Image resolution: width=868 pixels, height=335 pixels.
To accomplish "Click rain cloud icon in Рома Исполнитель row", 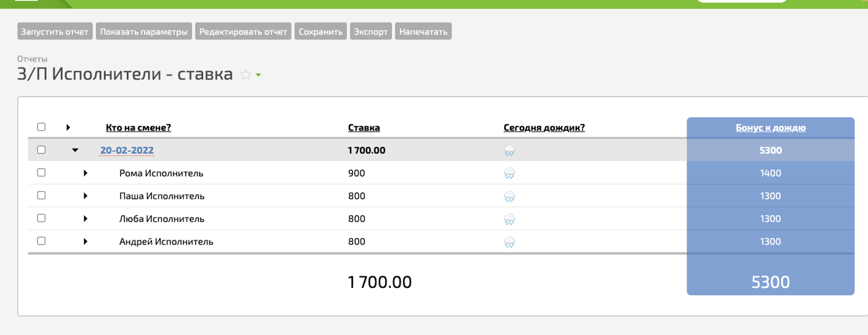I will 509,173.
